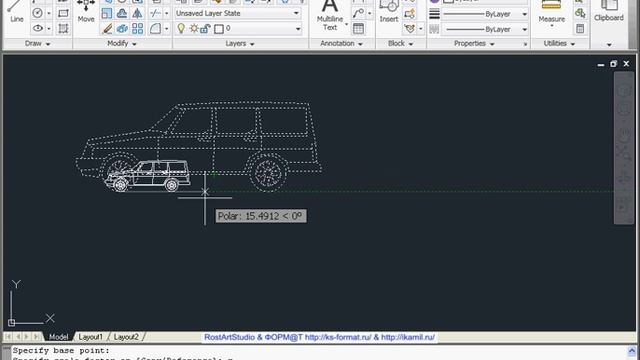The width and height of the screenshot is (640, 360).
Task: Select the Scale tool in the Modify panel
Action: [107, 13]
